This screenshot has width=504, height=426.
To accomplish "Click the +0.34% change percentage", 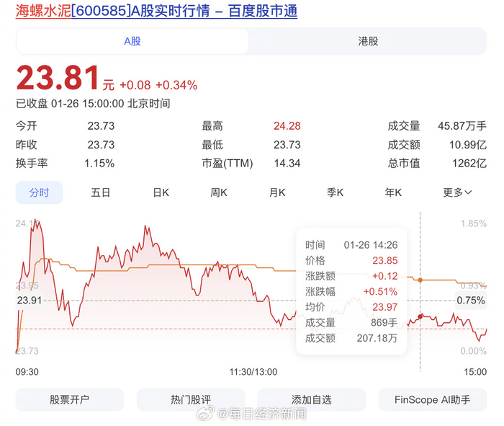I will pyautogui.click(x=176, y=85).
